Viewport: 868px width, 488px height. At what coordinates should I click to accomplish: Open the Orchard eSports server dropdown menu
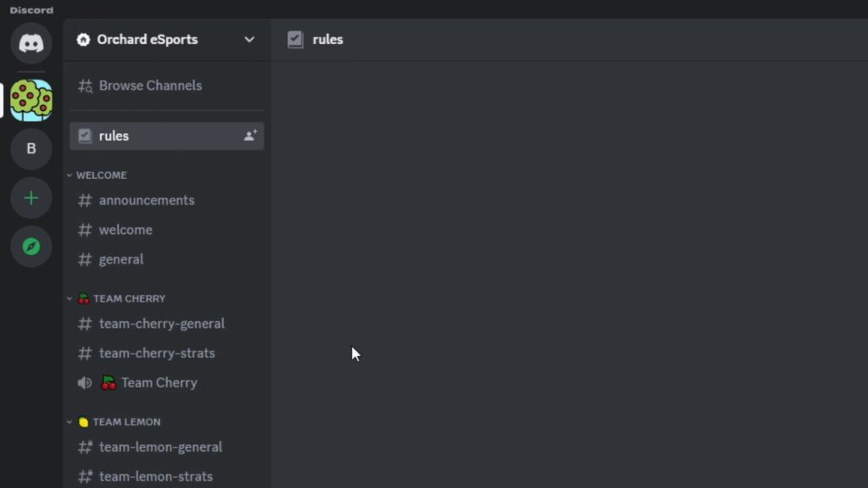249,40
